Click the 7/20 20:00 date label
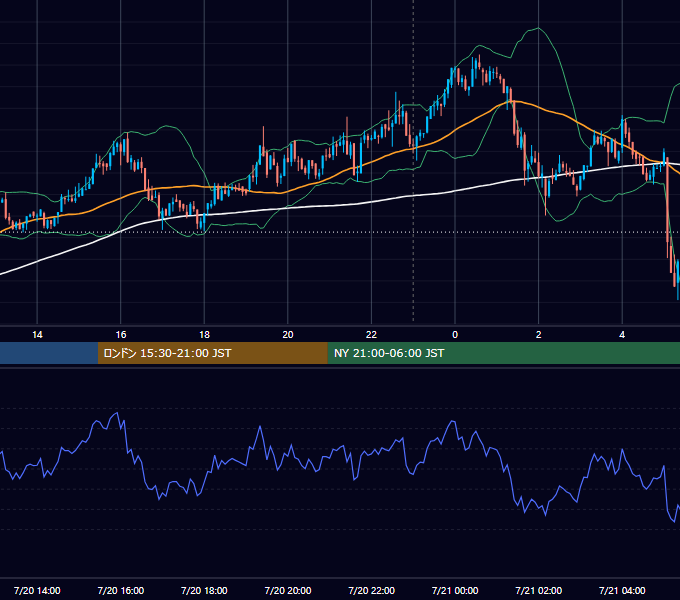 [288, 590]
